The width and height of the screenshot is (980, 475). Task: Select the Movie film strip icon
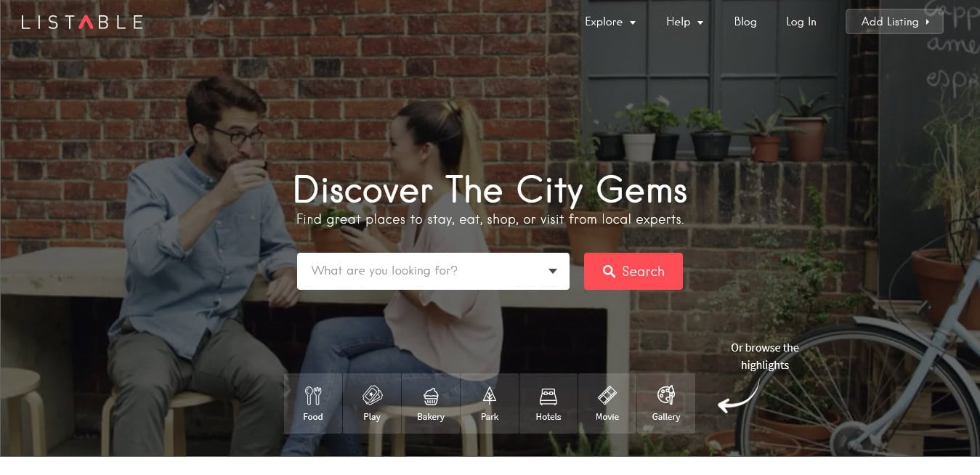tap(607, 396)
